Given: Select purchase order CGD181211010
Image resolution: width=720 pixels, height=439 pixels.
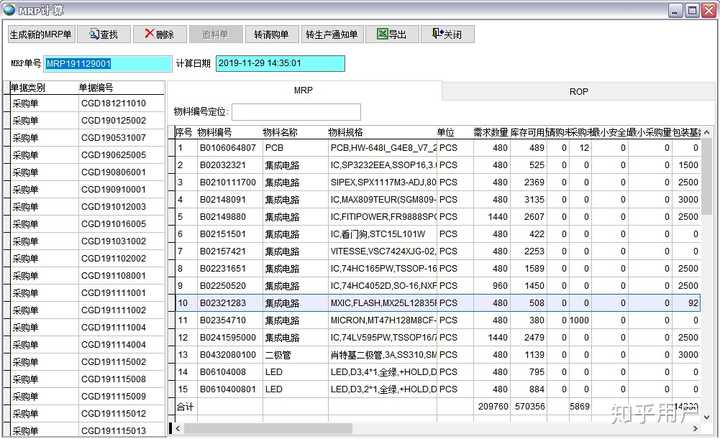Looking at the screenshot, I should pos(113,103).
